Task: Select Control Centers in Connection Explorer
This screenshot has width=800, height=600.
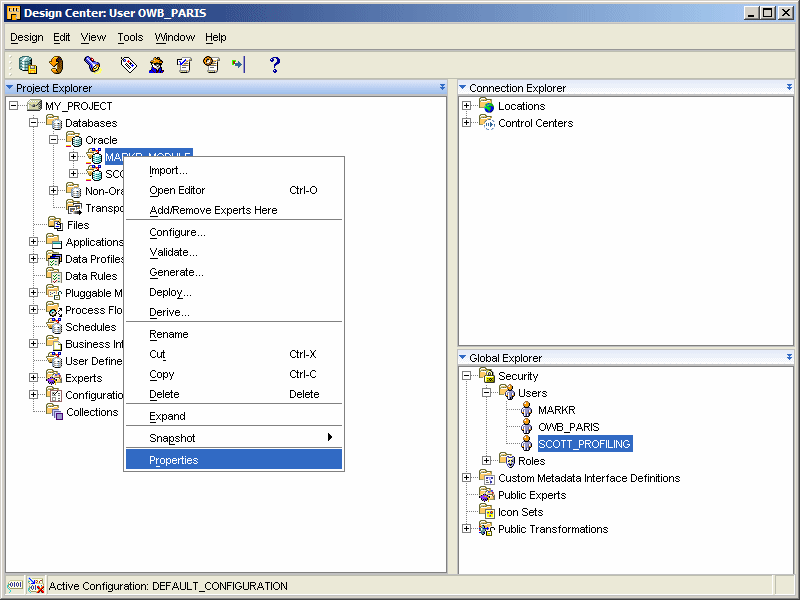Action: [x=535, y=123]
